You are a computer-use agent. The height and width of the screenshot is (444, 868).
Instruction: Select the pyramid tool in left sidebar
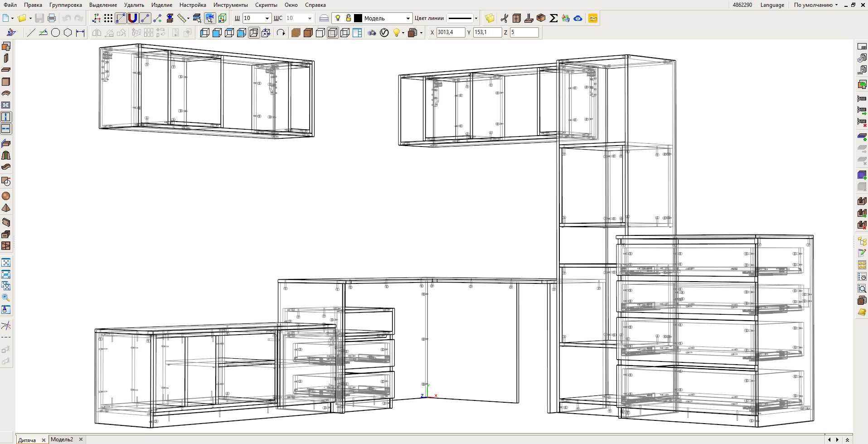pos(6,208)
